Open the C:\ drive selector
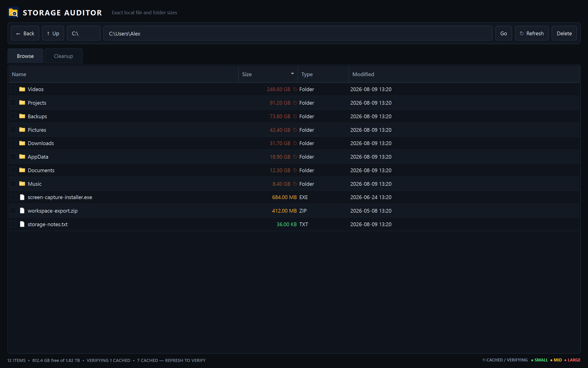The height and width of the screenshot is (368, 588). 84,33
